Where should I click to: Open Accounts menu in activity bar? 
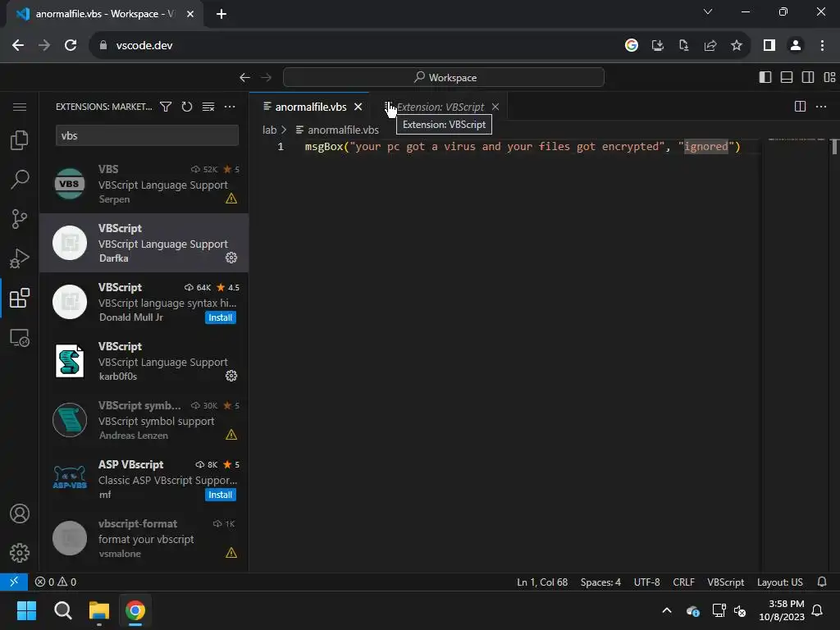click(20, 514)
